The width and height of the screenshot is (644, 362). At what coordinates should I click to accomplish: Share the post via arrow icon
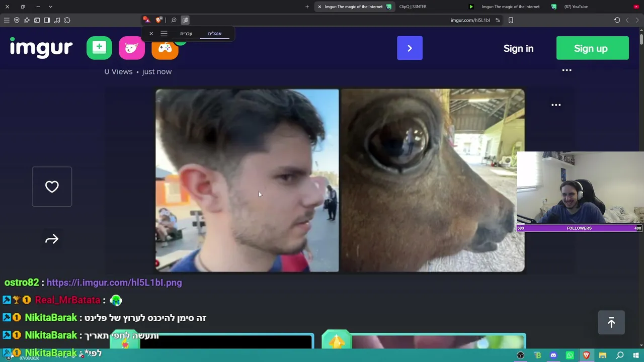(x=52, y=239)
